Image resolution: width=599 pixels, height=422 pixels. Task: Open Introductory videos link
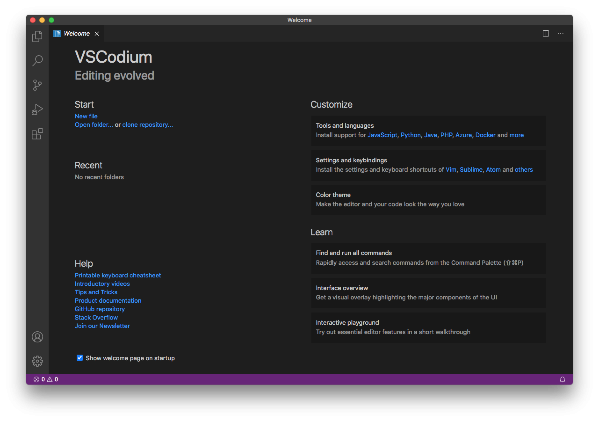(x=102, y=284)
